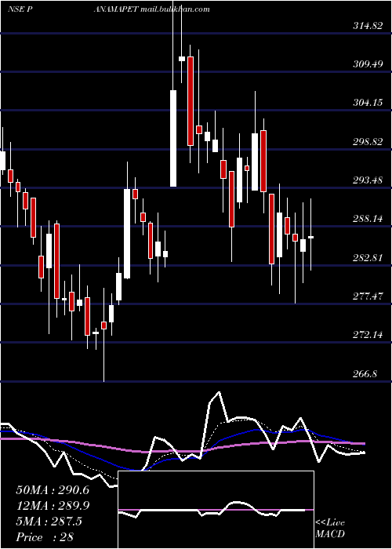
Task: Click the 304.15 price level label
Action: [x=367, y=103]
